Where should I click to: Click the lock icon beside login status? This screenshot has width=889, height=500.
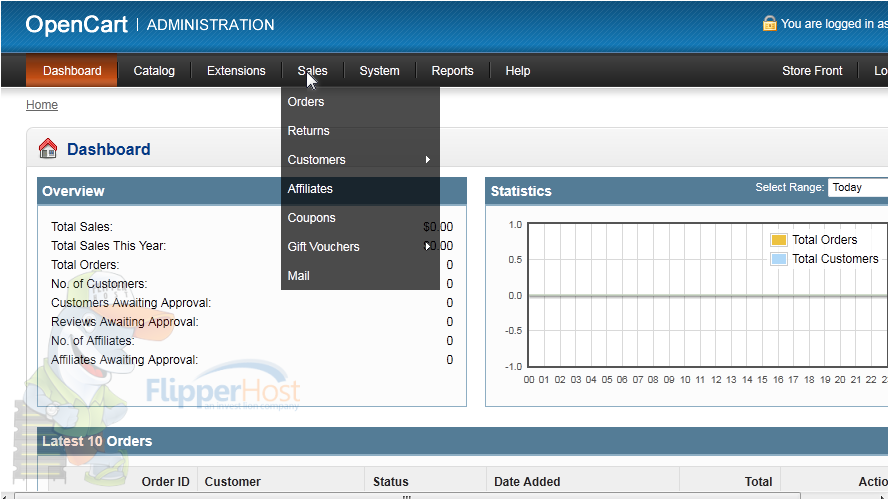click(769, 23)
